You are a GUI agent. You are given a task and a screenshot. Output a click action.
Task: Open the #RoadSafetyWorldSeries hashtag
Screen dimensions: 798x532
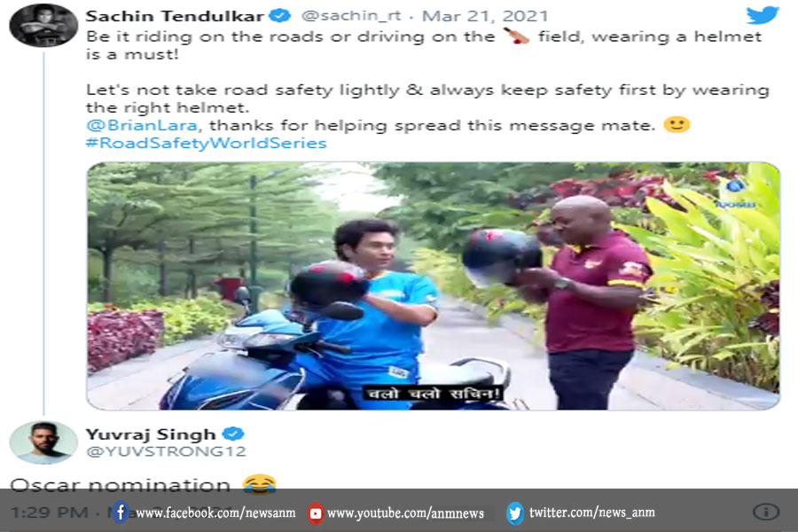206,143
